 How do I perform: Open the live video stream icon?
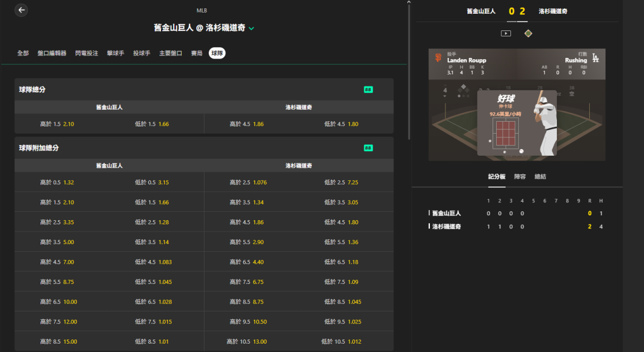point(506,33)
